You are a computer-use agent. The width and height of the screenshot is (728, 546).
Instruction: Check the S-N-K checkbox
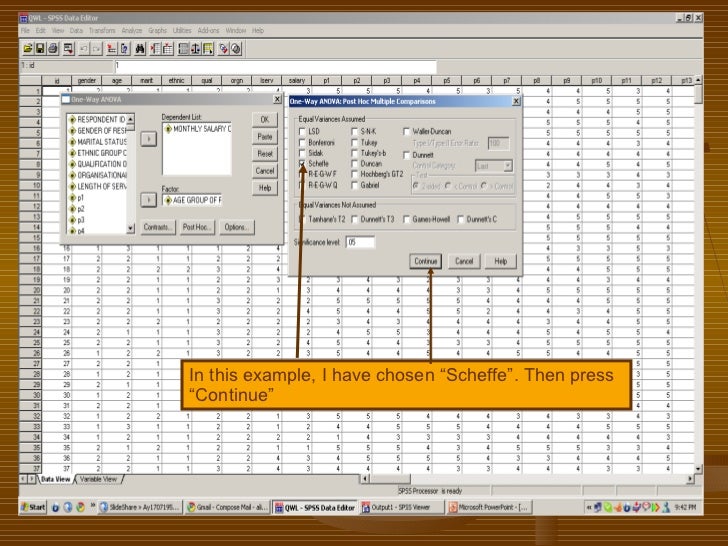[355, 131]
